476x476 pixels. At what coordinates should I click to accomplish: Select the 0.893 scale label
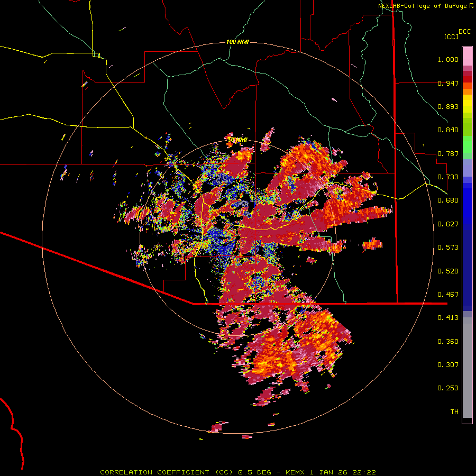448,106
